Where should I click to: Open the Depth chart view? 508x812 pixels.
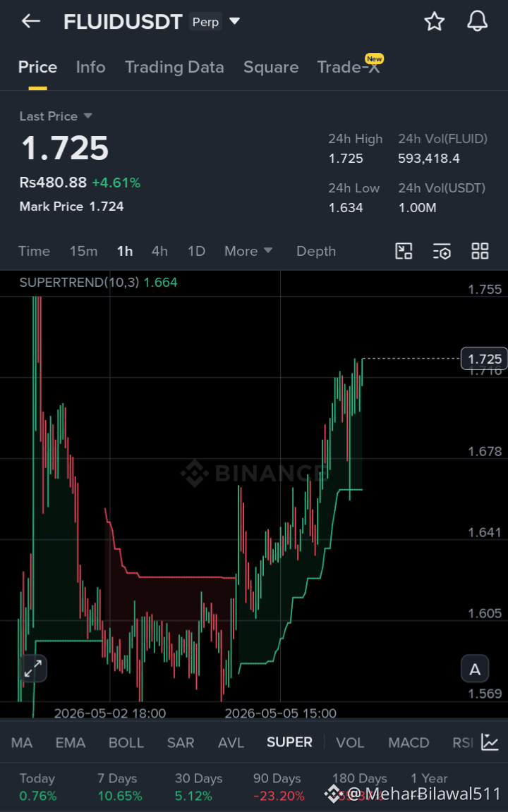click(x=316, y=251)
